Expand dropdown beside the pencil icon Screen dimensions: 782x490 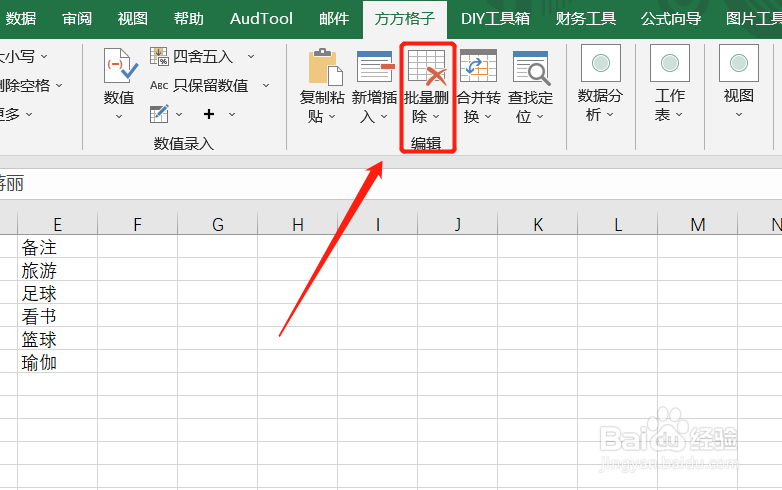(x=179, y=115)
